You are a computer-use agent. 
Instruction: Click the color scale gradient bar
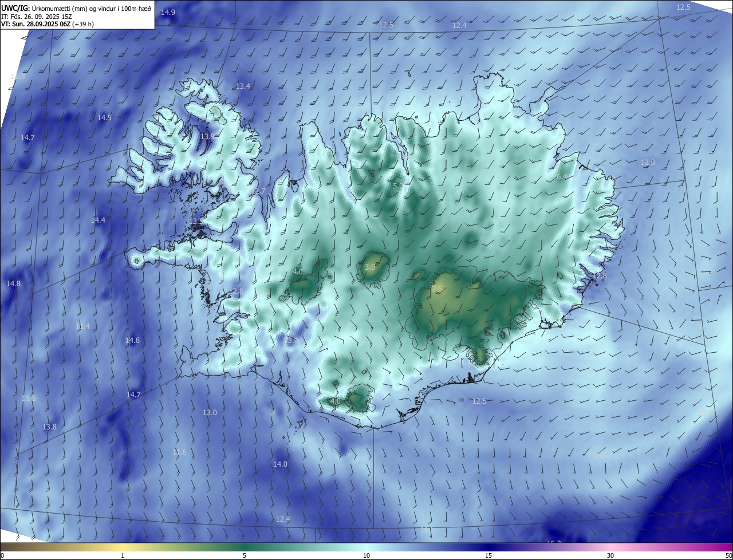[366, 547]
